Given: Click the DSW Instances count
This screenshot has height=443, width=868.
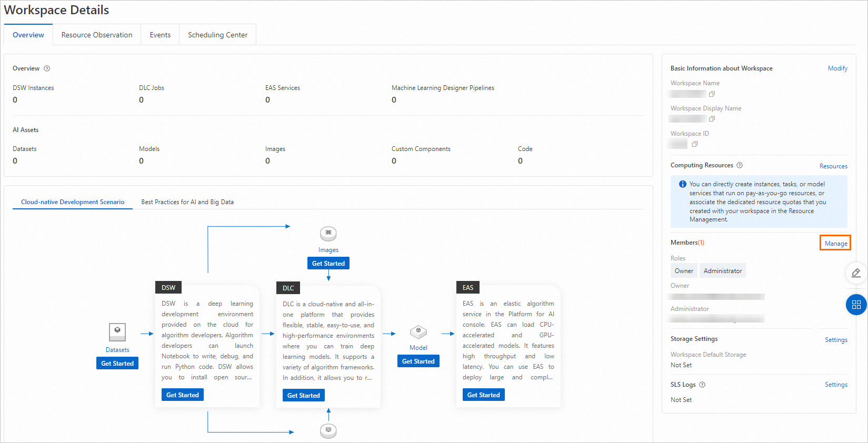Looking at the screenshot, I should point(15,100).
